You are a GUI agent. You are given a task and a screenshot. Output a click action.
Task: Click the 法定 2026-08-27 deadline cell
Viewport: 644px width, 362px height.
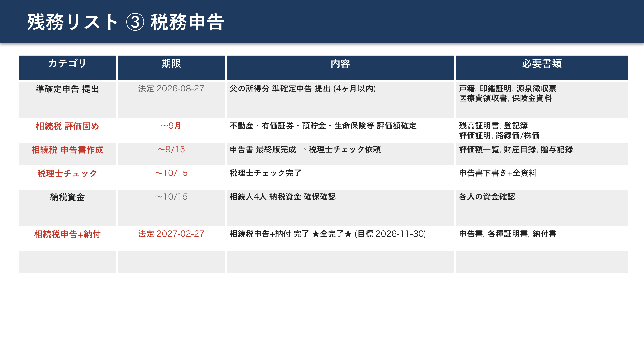[x=171, y=89]
